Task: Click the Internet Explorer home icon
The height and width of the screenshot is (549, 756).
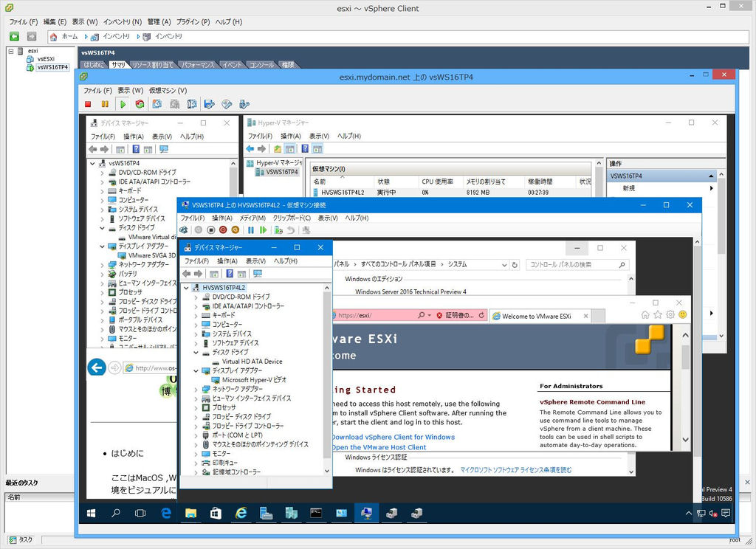Action: (x=645, y=315)
